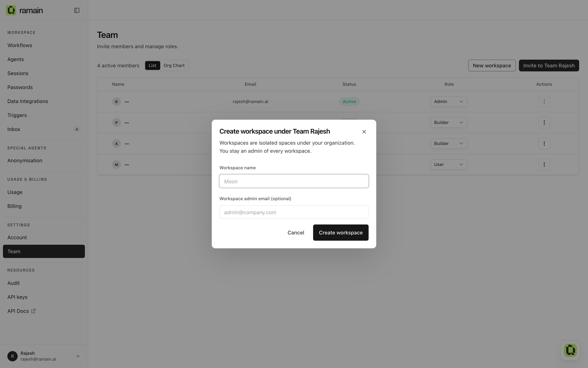Image resolution: width=588 pixels, height=368 pixels.
Task: Open the floating ramain assistant icon
Action: 570,350
